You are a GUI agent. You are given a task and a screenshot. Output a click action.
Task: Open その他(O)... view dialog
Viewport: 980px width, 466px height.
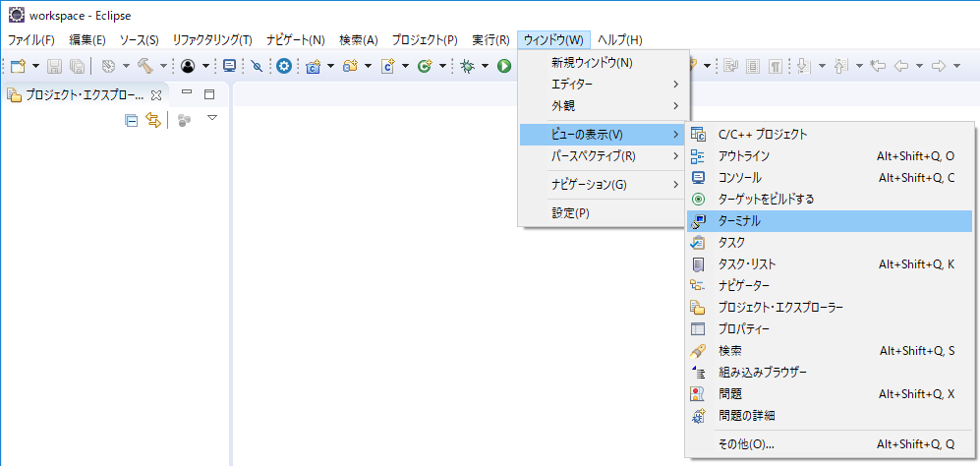[830, 444]
